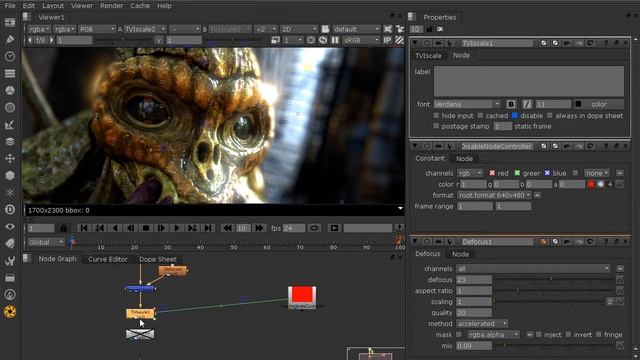Enable the cached checkbox
This screenshot has height=360, width=640.
click(x=480, y=116)
